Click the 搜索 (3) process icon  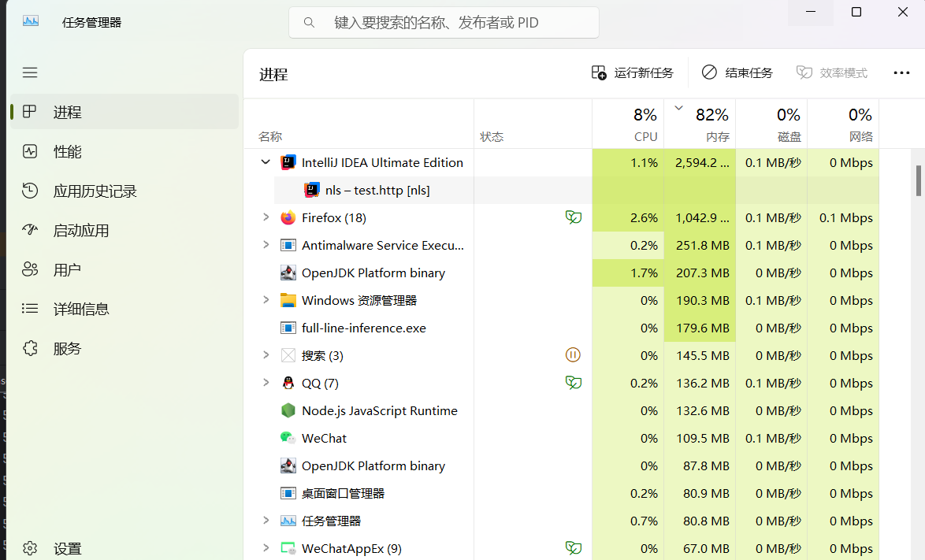(x=288, y=355)
